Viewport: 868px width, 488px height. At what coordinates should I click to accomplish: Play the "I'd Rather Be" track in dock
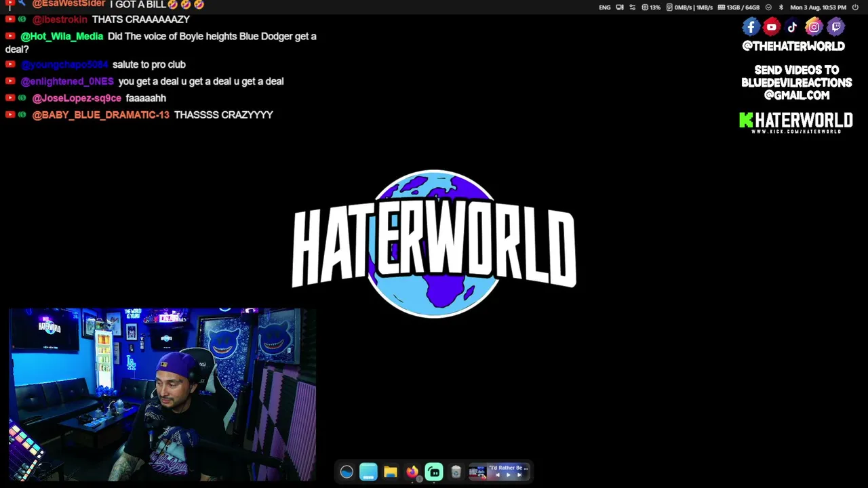click(x=509, y=475)
